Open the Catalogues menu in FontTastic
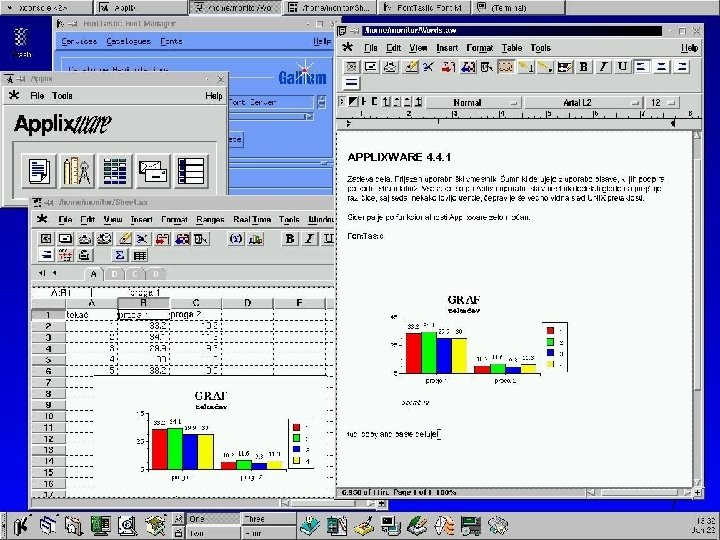The height and width of the screenshot is (540, 720). 129,41
